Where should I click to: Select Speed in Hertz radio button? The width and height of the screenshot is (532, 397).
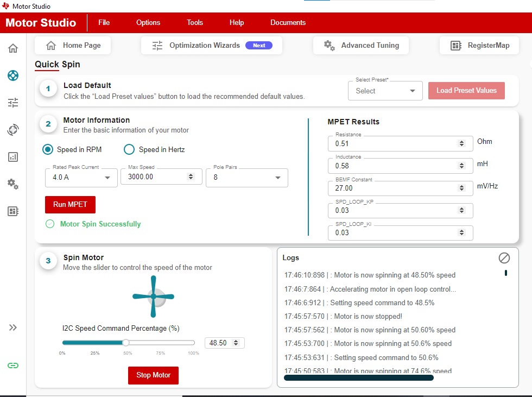coord(129,149)
